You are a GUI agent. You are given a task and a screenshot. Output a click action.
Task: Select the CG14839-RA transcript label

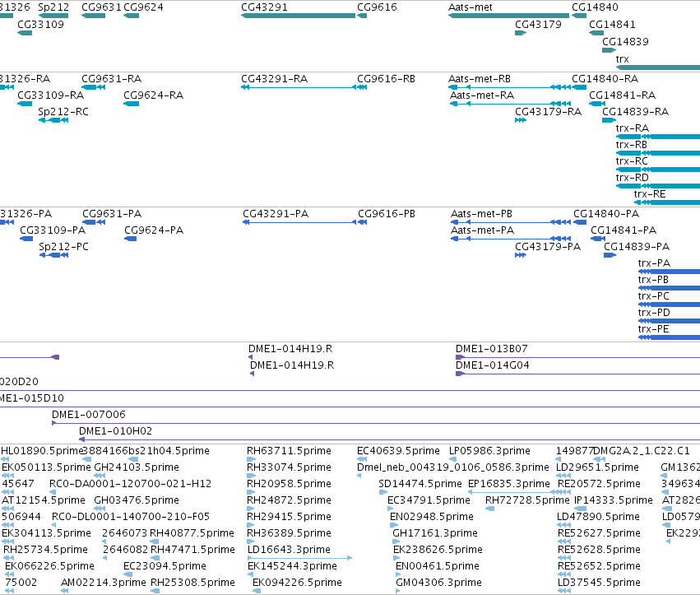coord(635,112)
